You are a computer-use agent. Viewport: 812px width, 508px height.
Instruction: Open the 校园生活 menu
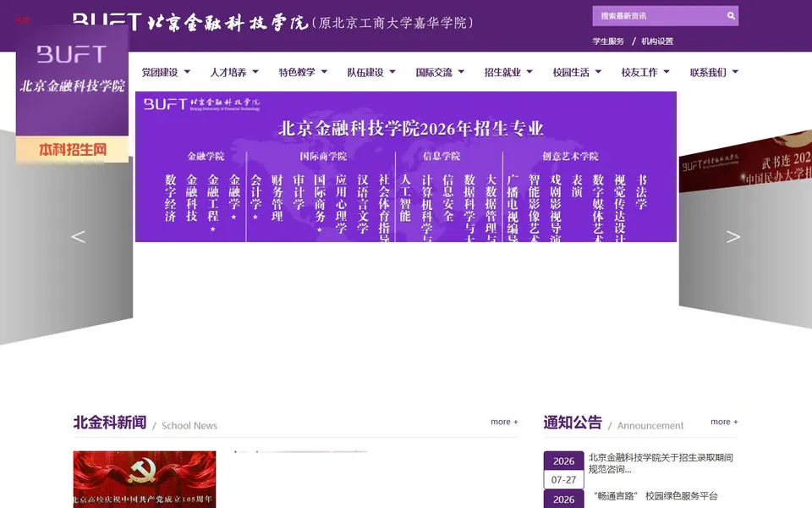coord(571,72)
